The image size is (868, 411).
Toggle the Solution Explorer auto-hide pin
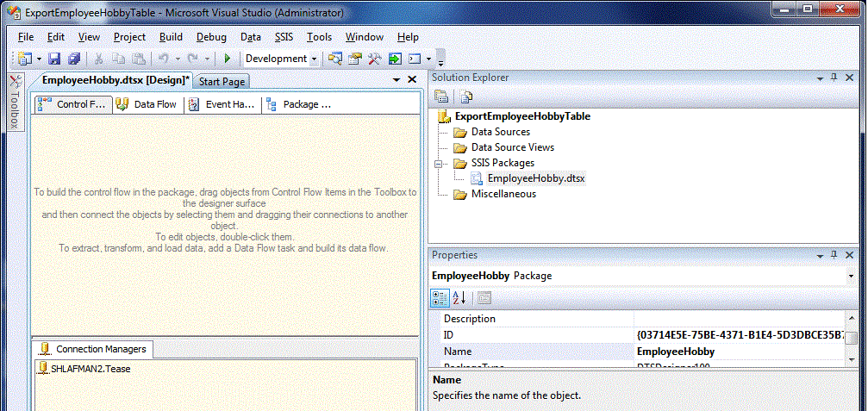click(834, 78)
